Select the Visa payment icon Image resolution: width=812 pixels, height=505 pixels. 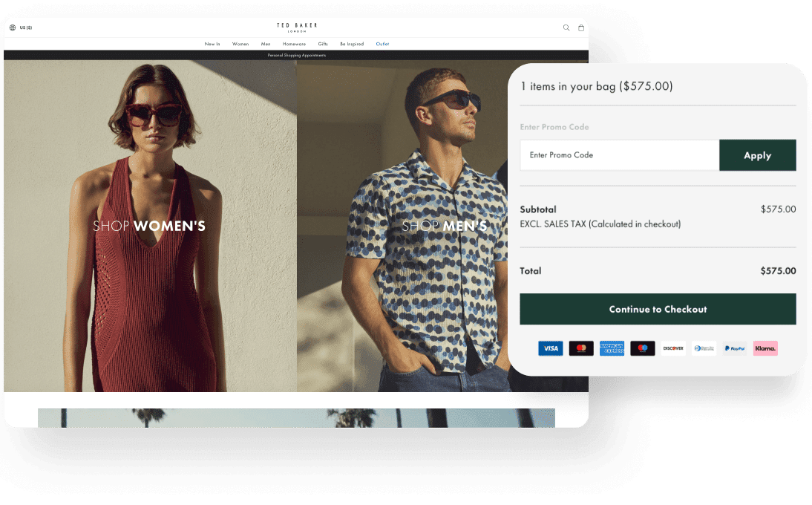pos(550,348)
